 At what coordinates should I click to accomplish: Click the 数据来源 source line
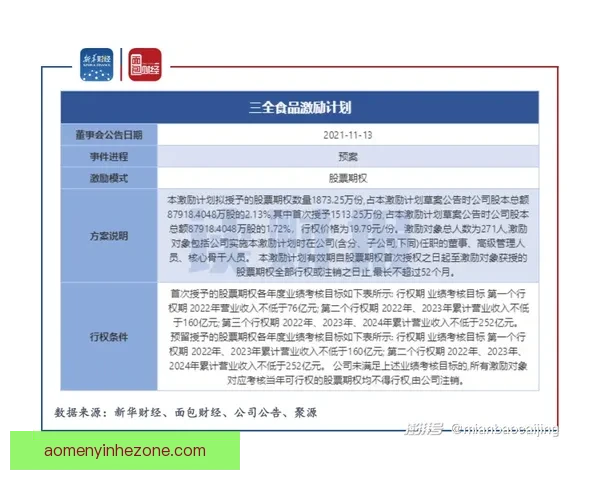pyautogui.click(x=186, y=412)
